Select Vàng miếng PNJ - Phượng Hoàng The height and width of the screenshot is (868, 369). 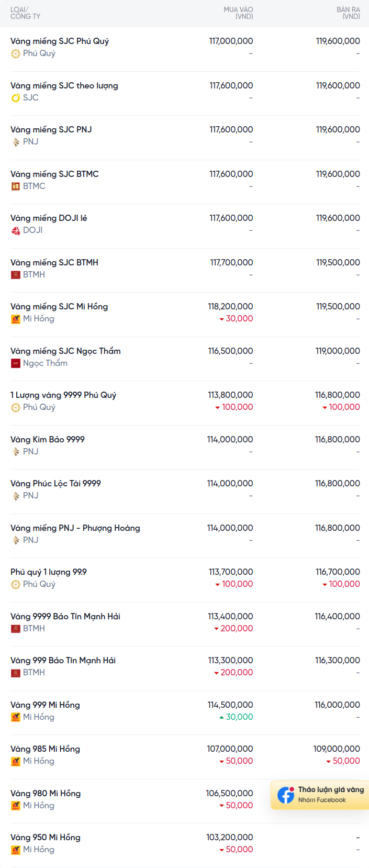point(75,528)
